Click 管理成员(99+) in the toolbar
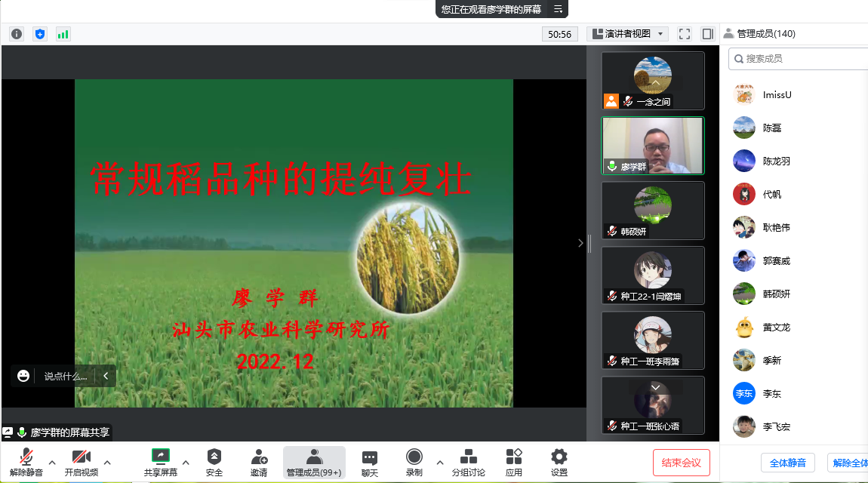The width and height of the screenshot is (868, 483). pos(314,463)
